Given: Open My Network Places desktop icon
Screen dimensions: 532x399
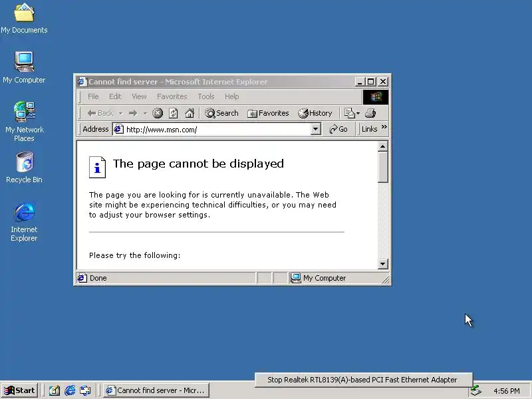Looking at the screenshot, I should click(x=24, y=122).
